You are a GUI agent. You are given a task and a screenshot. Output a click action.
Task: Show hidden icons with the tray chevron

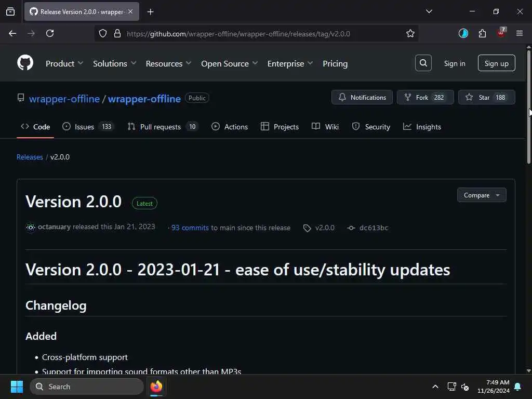435,387
